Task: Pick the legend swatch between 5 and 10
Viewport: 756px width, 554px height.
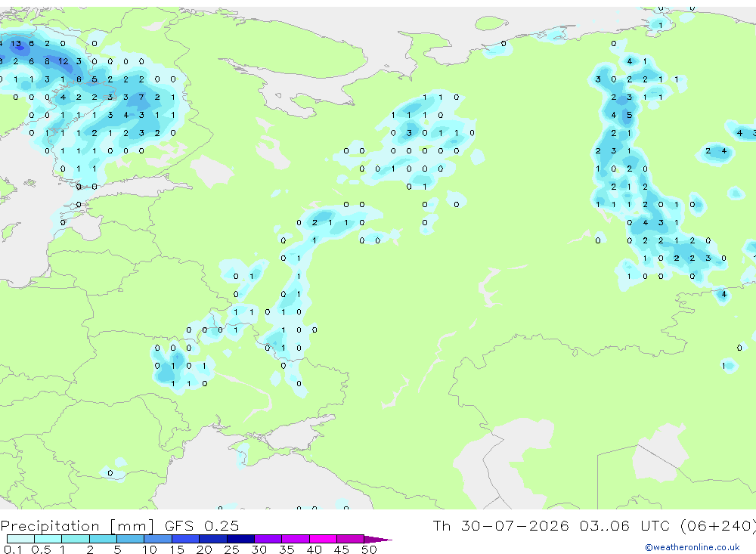Action: 130,539
